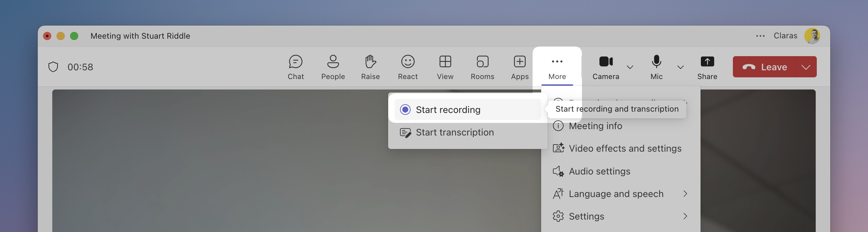
Task: Expand the Camera options chevron
Action: (630, 67)
